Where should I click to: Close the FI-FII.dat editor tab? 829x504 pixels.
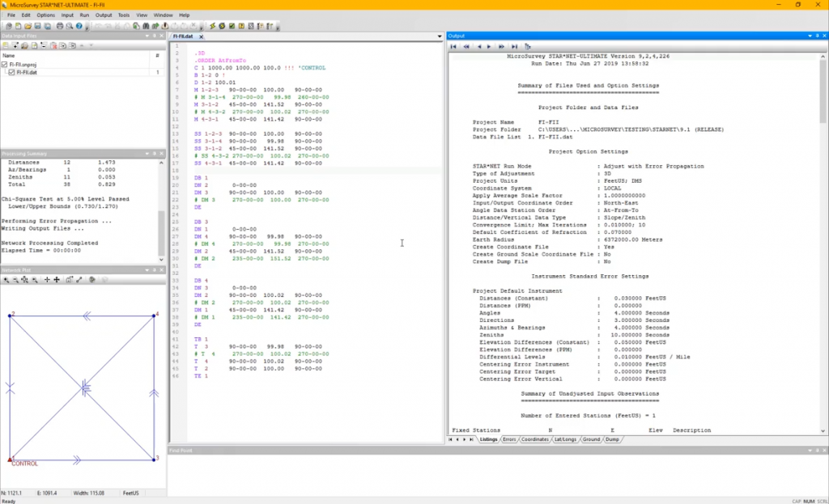(x=201, y=36)
